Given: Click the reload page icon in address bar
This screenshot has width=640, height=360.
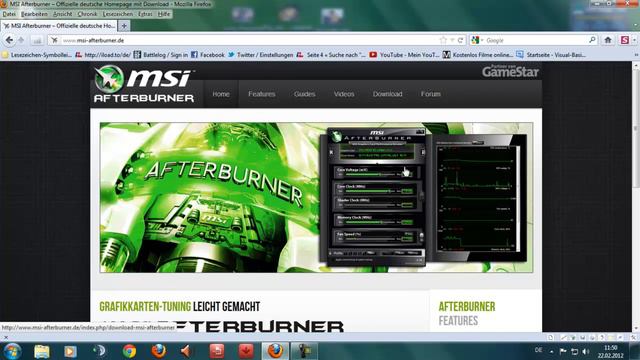Looking at the screenshot, I should pyautogui.click(x=460, y=40).
